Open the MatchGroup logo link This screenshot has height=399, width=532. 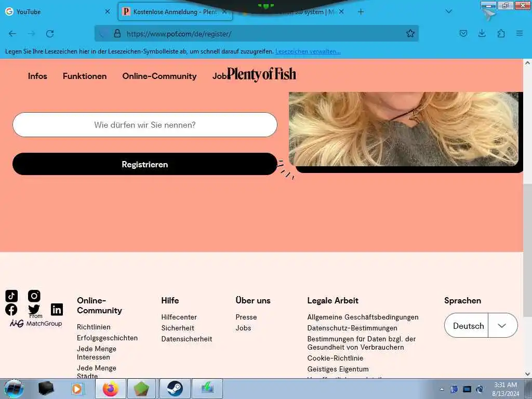(36, 323)
